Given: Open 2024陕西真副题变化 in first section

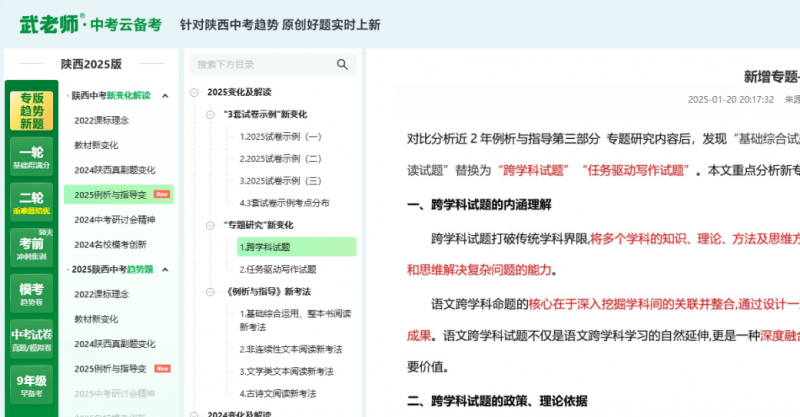Looking at the screenshot, I should pos(115,170).
